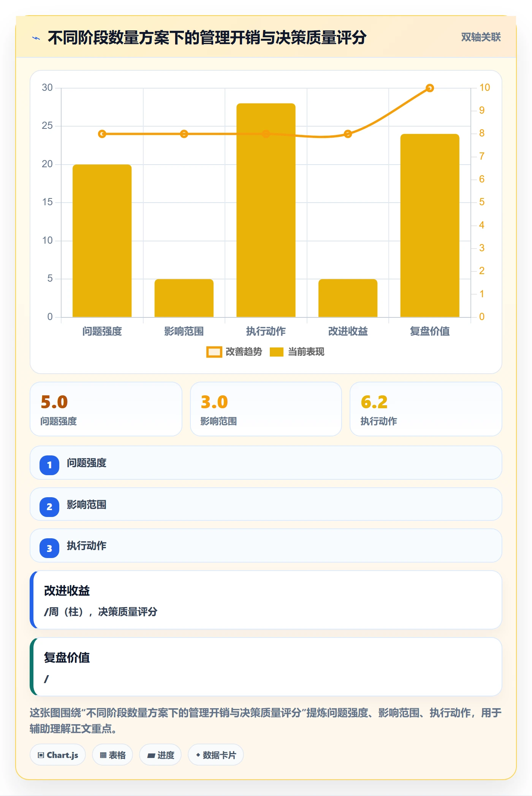The height and width of the screenshot is (796, 532).
Task: Click the lightning icon beside the chart title
Action: [x=36, y=38]
